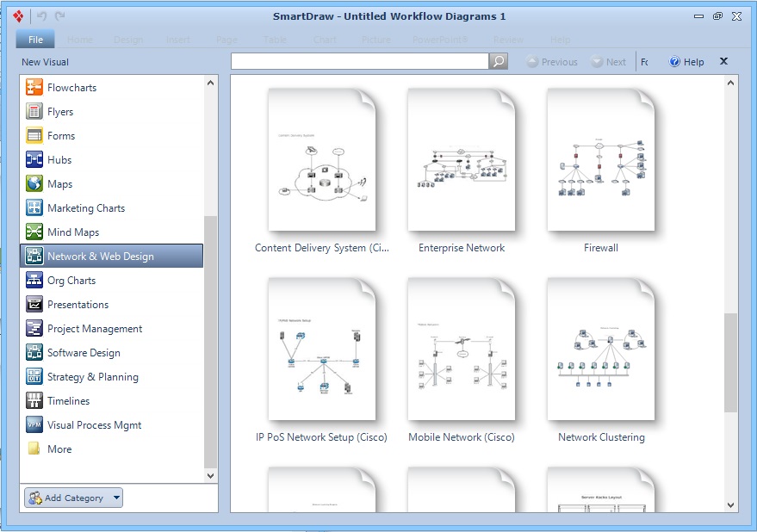
Task: Click template pane scroll down arrow
Action: point(730,505)
